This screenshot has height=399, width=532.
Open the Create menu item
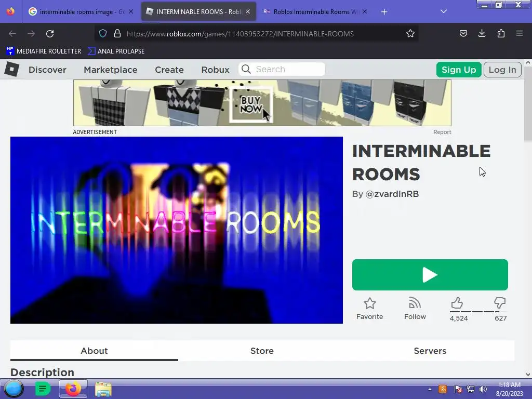pos(169,70)
